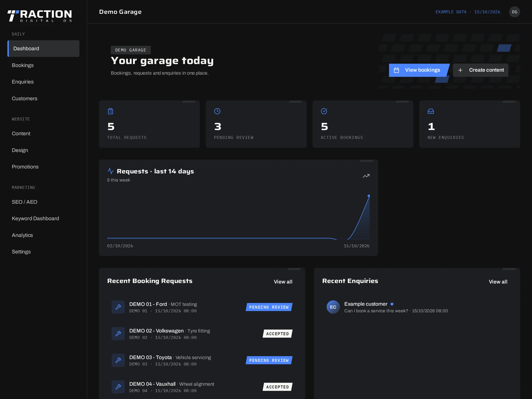The height and width of the screenshot is (399, 532).
Task: Open Bookings from the sidebar
Action: pyautogui.click(x=43, y=65)
